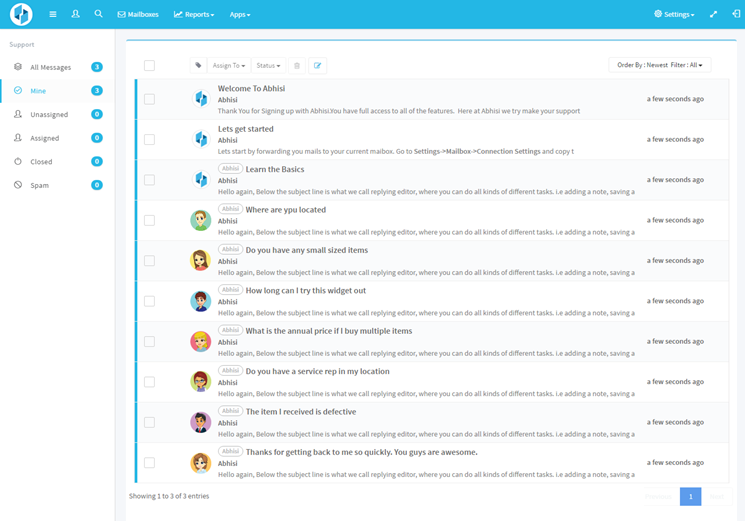The image size is (745, 521).
Task: Click avatar for small sized items message
Action: click(x=201, y=261)
